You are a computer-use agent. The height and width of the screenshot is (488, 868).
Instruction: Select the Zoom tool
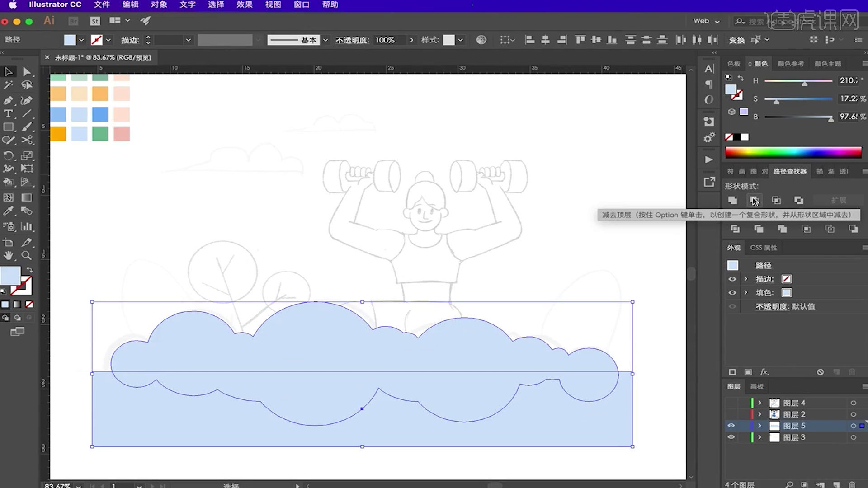(x=27, y=255)
